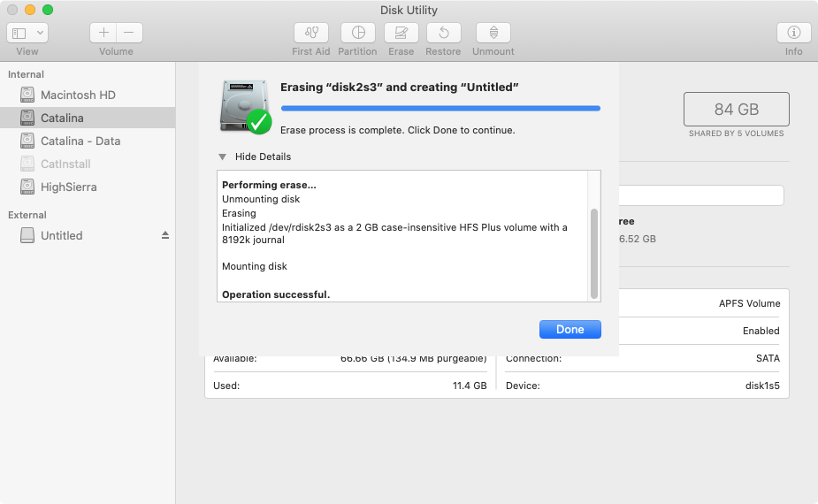818x504 pixels.
Task: Select the Catalina - Data volume
Action: point(88,141)
